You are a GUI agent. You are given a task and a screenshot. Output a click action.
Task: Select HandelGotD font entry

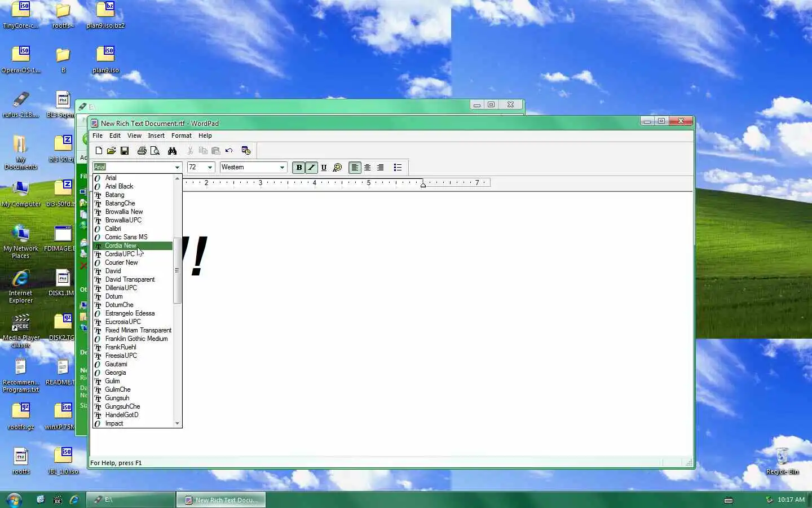[133, 415]
